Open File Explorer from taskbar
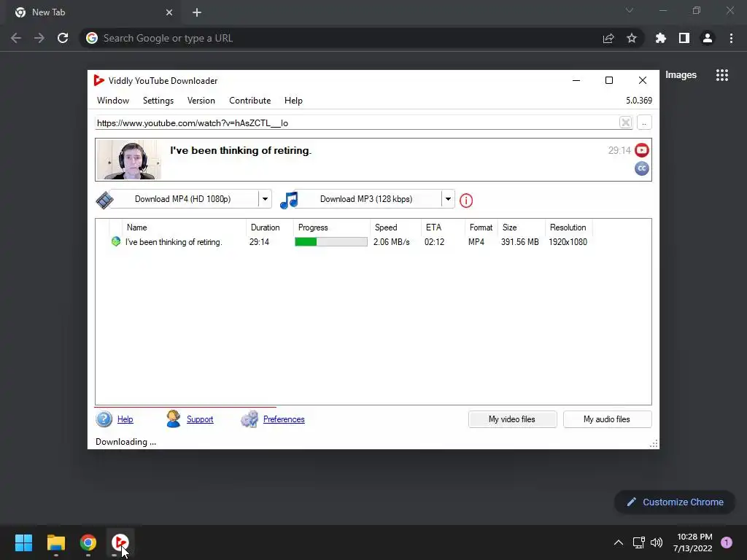Screen dimensions: 747x560 point(55,542)
